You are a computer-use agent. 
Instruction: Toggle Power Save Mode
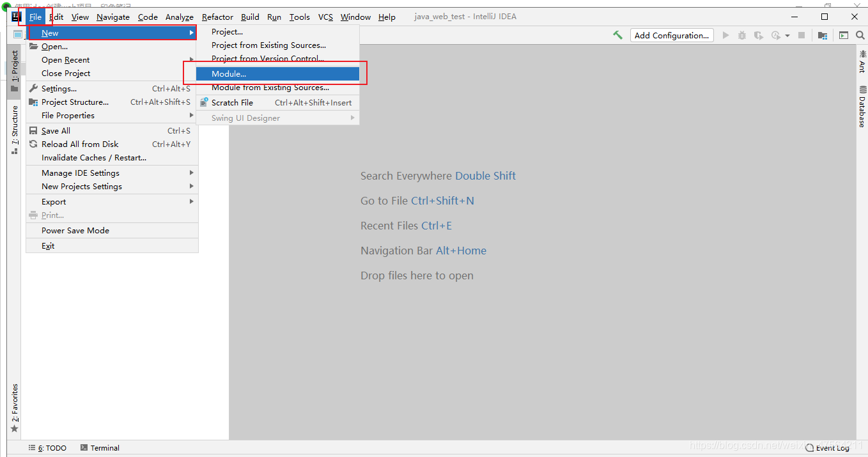pos(112,230)
